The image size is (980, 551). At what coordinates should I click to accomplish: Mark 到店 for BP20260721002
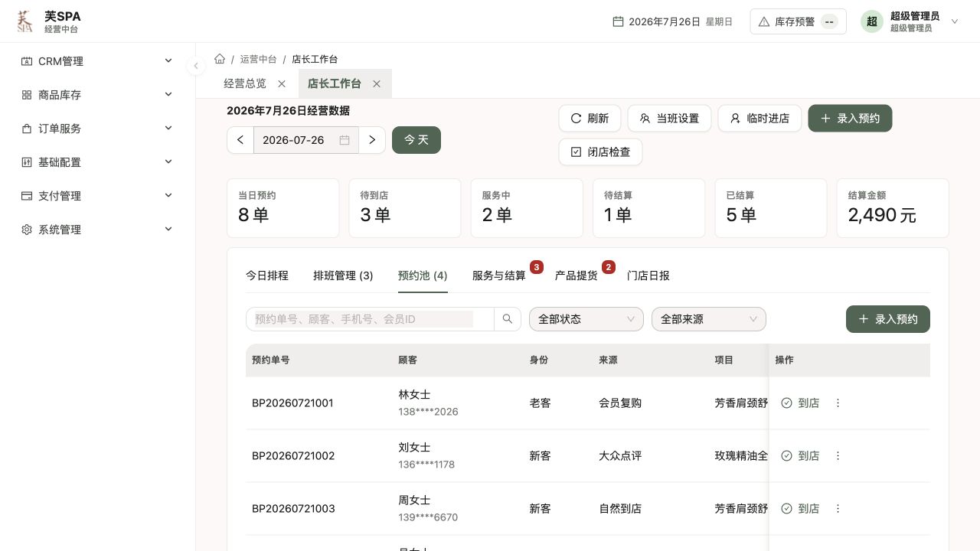(x=800, y=456)
